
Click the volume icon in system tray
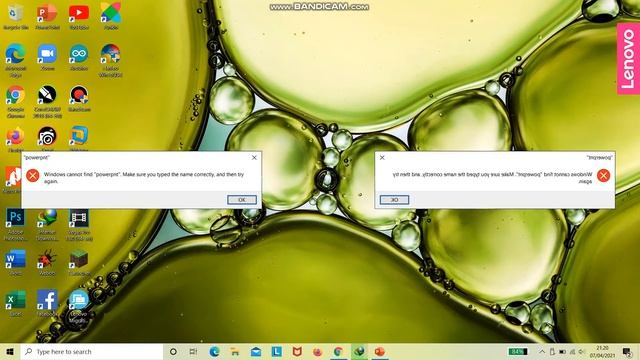point(581,351)
